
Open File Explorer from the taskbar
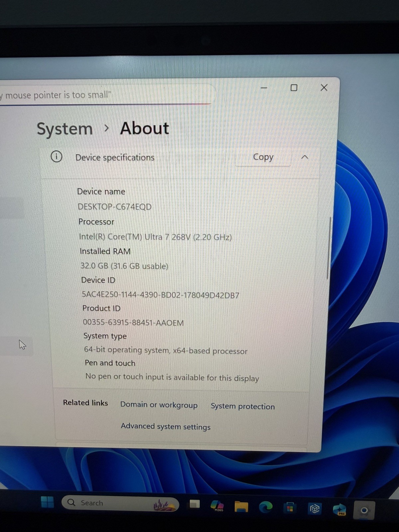click(241, 507)
